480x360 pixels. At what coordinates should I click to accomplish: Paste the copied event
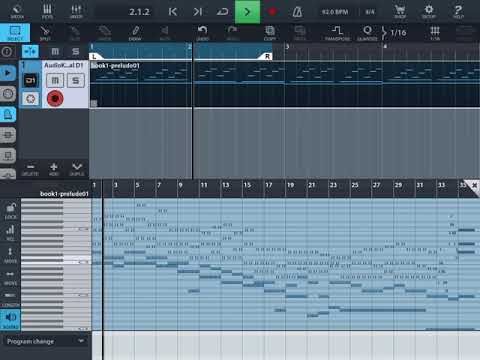point(300,33)
